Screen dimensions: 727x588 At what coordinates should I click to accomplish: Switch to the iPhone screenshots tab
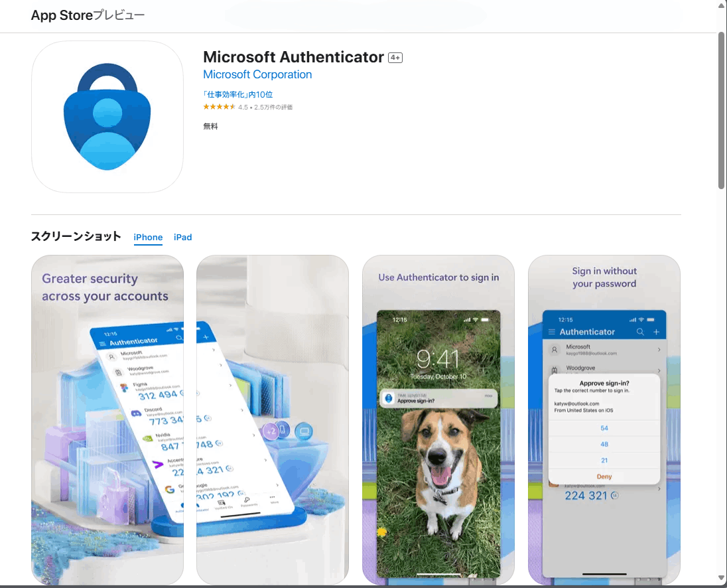click(x=148, y=238)
